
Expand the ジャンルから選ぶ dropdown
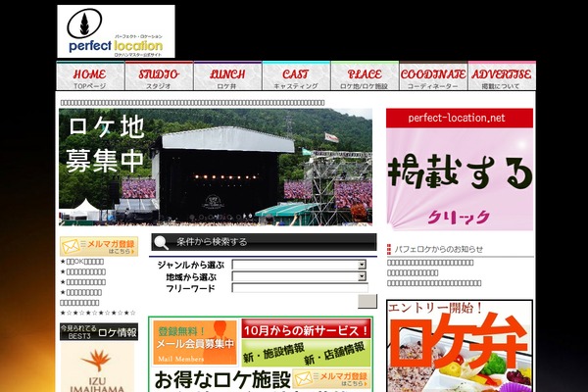[x=299, y=265]
